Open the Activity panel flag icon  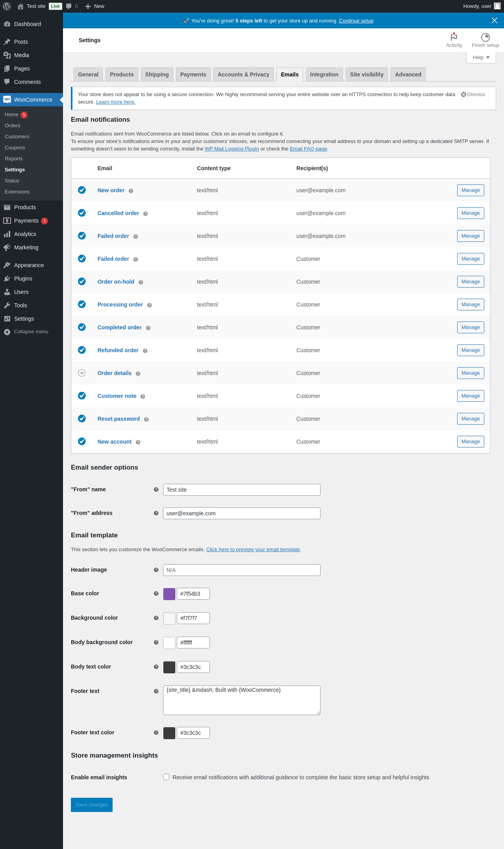point(454,37)
